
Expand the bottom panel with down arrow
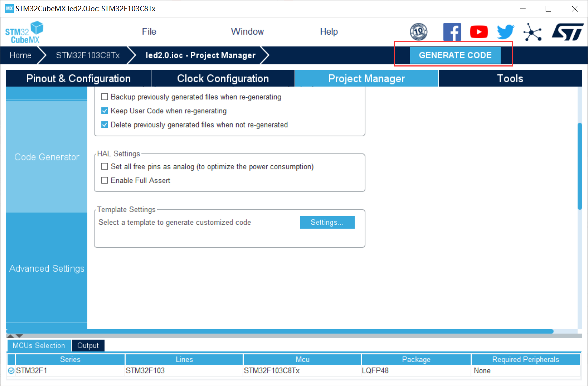pos(19,336)
